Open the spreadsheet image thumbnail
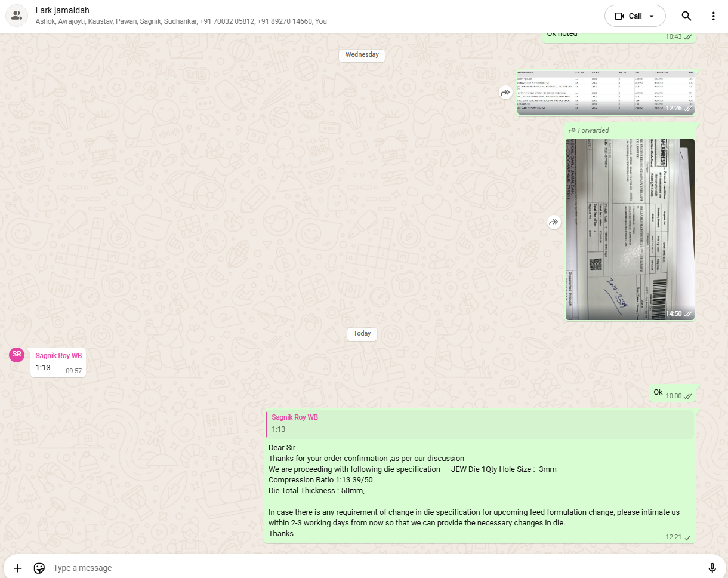Screen dimensions: 728x578 (606, 92)
